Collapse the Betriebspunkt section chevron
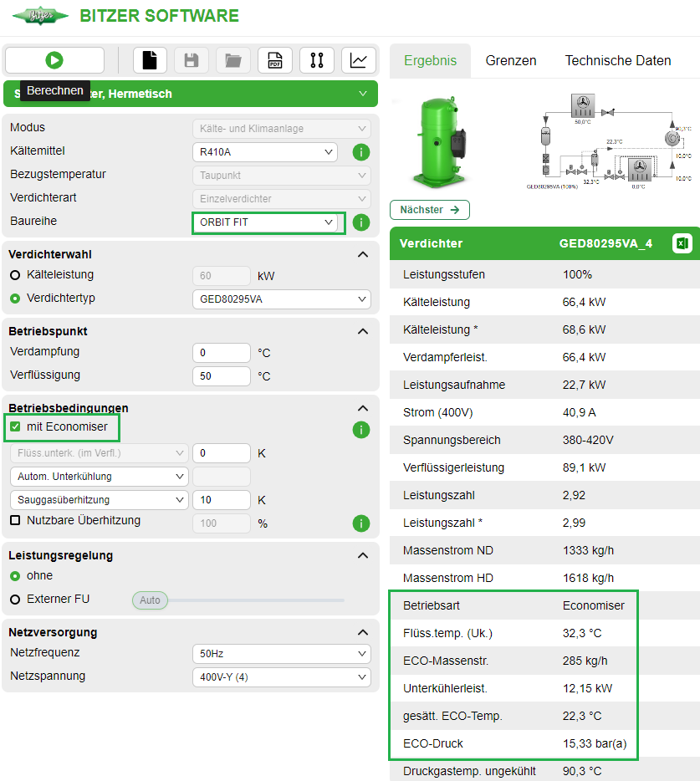 [x=362, y=331]
